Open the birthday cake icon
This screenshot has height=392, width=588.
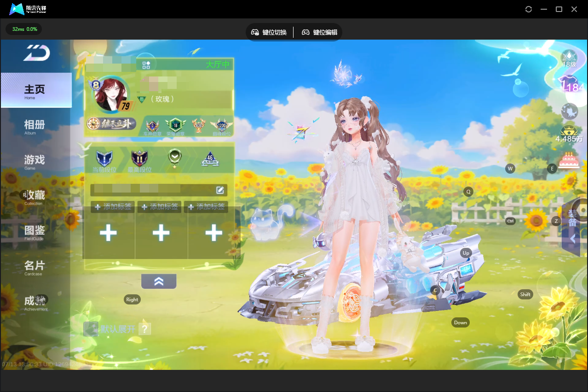click(x=569, y=160)
